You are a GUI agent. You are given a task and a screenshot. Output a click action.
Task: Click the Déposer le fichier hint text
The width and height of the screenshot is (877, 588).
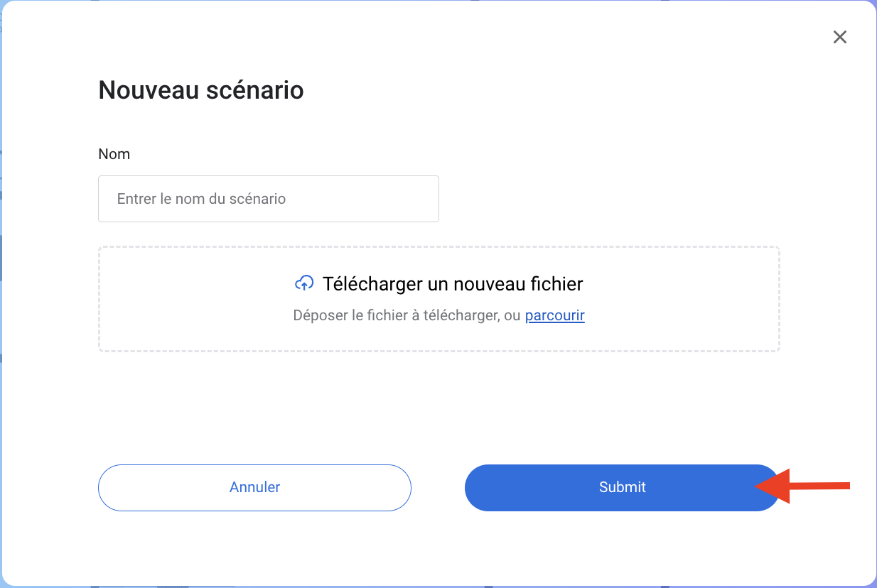click(407, 315)
